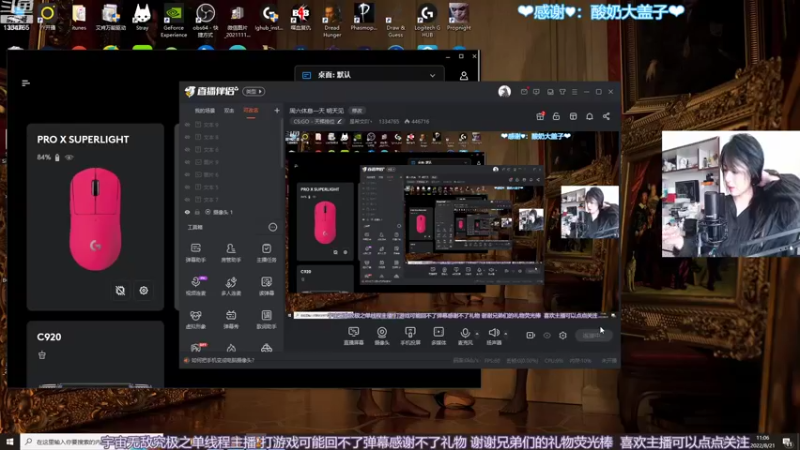This screenshot has width=800, height=450.
Task: Open the 虚拟形象 virtual avatar tool
Action: coord(195,319)
